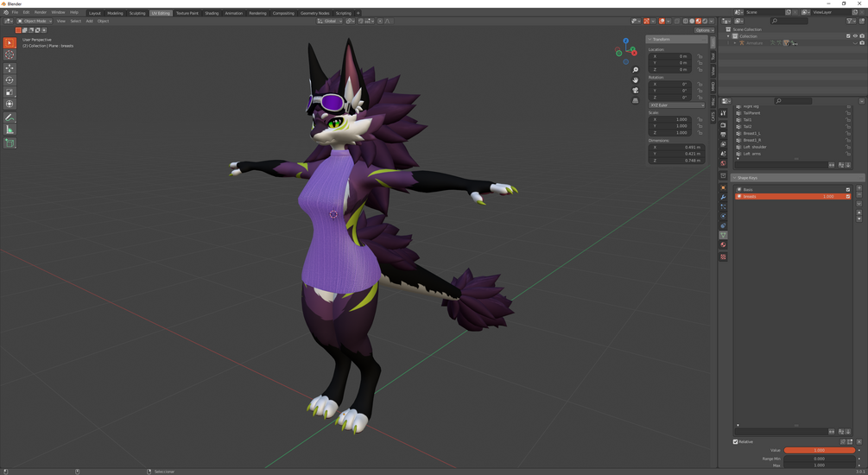Expand the Armature tree item

point(735,42)
